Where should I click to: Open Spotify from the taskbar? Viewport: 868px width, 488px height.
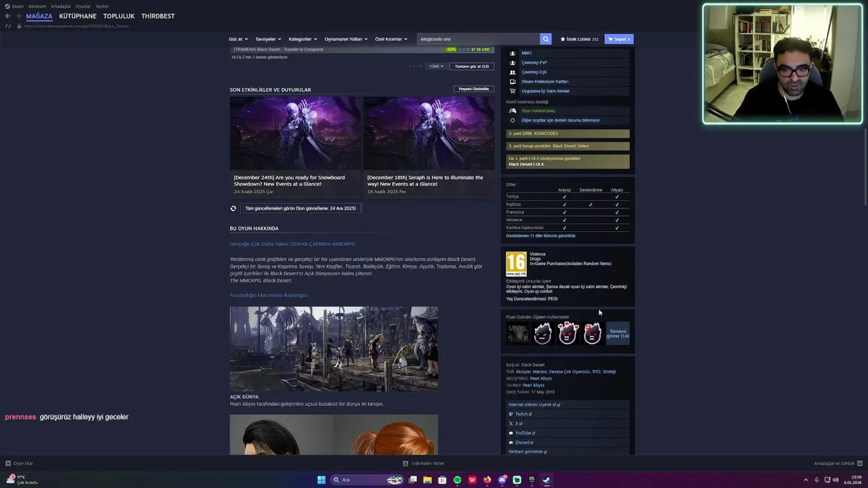tap(457, 480)
